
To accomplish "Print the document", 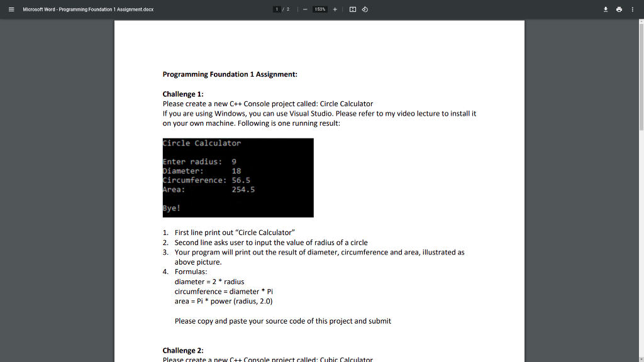I will pos(619,9).
